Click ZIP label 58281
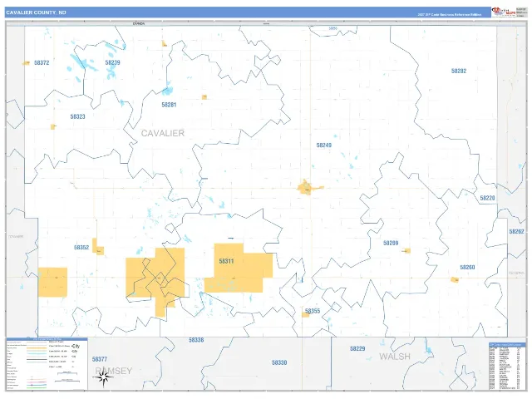The image size is (532, 399). point(169,105)
